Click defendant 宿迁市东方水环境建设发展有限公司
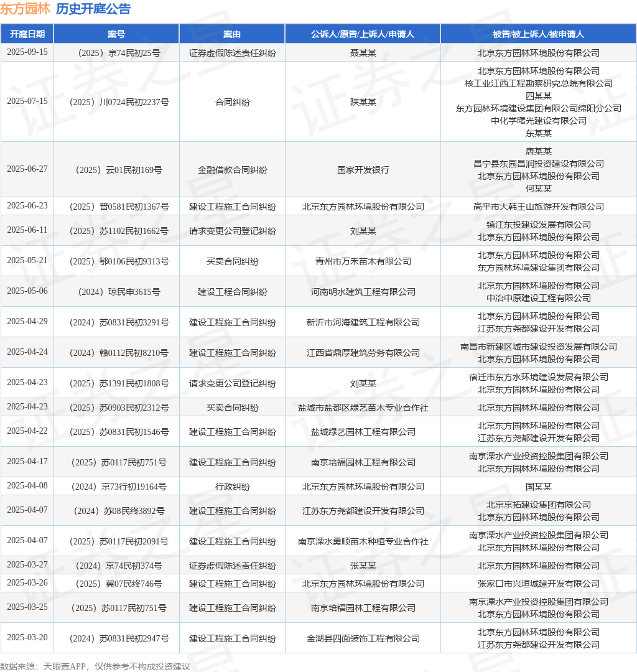This screenshot has width=637, height=672. (539, 377)
